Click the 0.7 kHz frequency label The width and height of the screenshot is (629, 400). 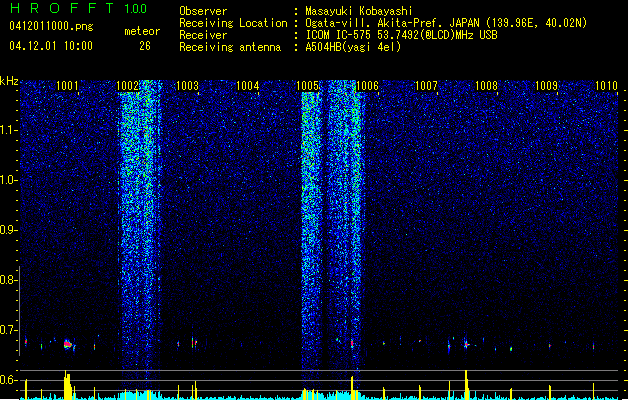8,330
